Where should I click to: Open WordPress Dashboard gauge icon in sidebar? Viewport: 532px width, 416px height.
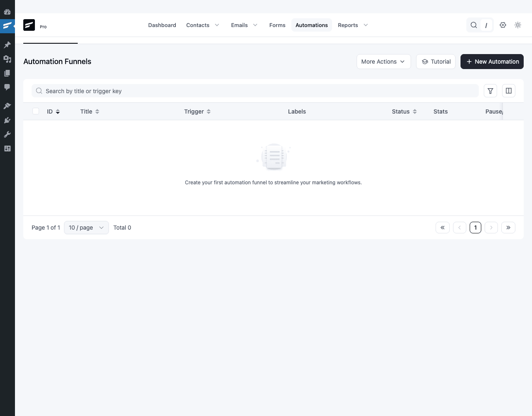7,12
